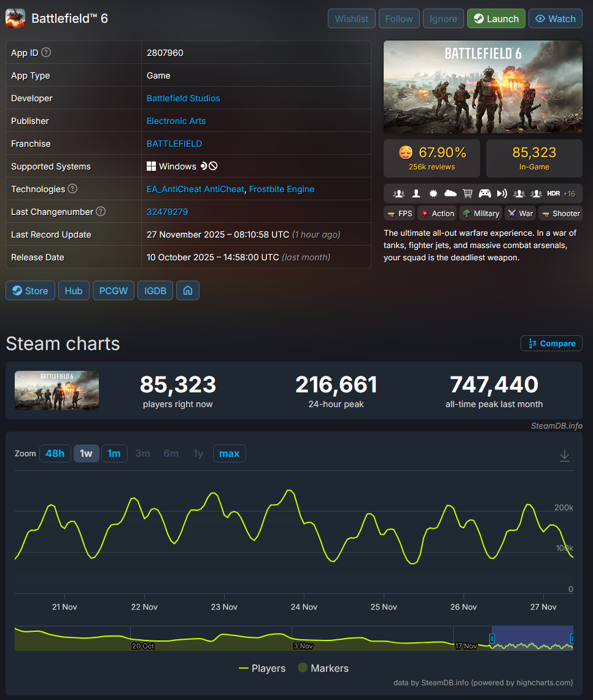Open the 256k reviews link

click(x=432, y=167)
